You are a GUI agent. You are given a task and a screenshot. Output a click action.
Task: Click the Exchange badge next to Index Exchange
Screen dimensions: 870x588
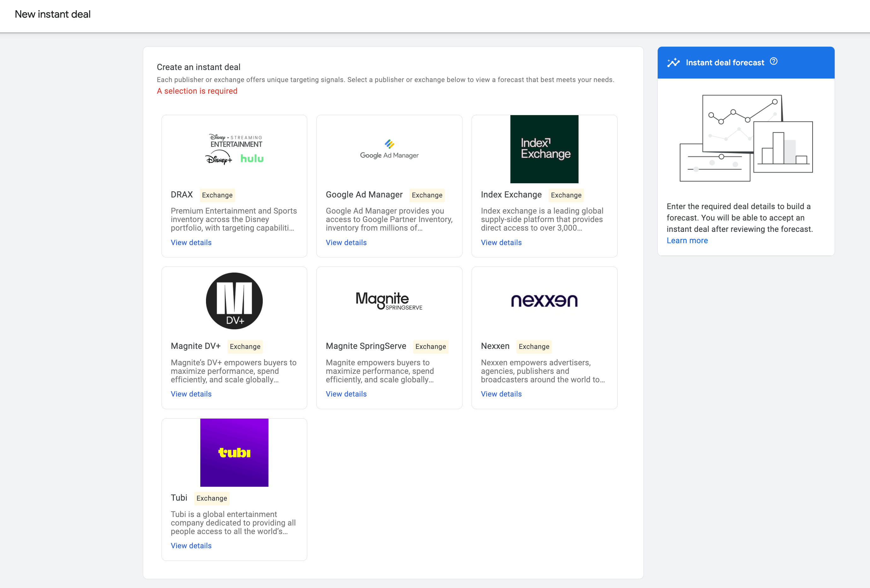coord(567,195)
